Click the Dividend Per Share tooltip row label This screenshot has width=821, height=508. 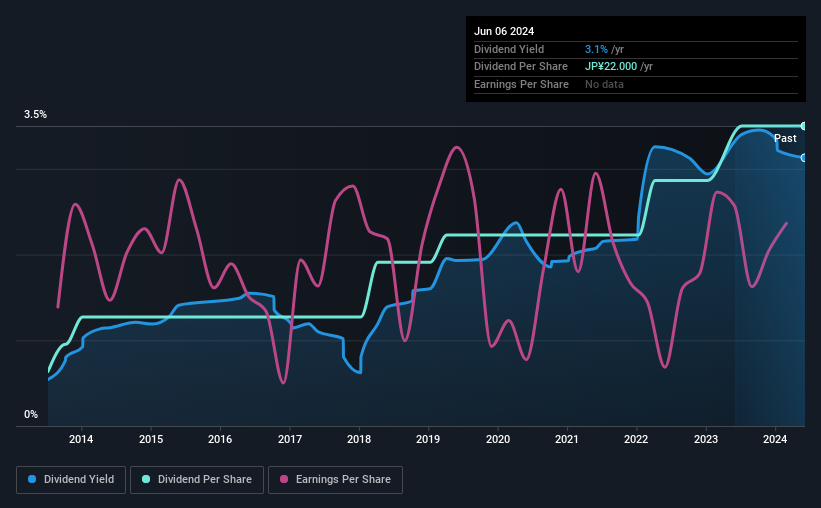[520, 67]
